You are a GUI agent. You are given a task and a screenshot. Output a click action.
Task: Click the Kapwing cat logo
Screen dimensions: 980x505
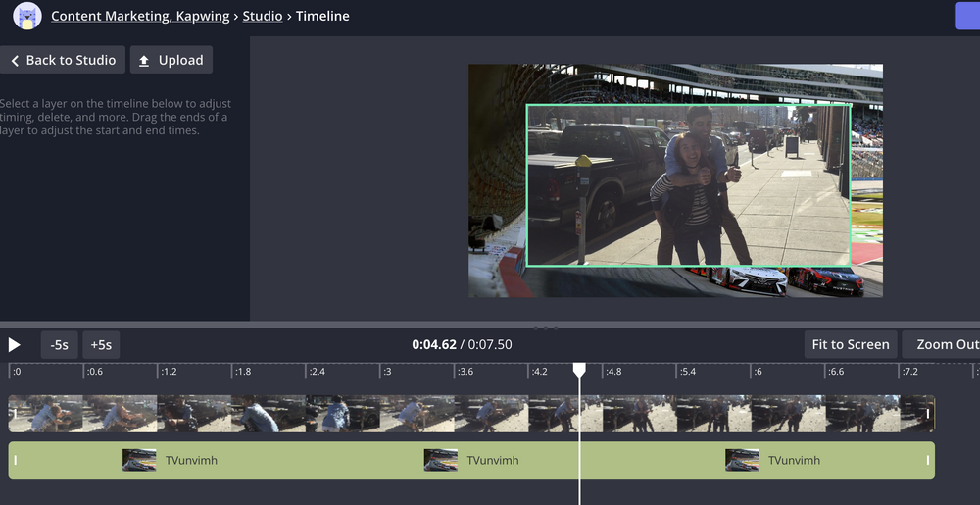coord(27,16)
